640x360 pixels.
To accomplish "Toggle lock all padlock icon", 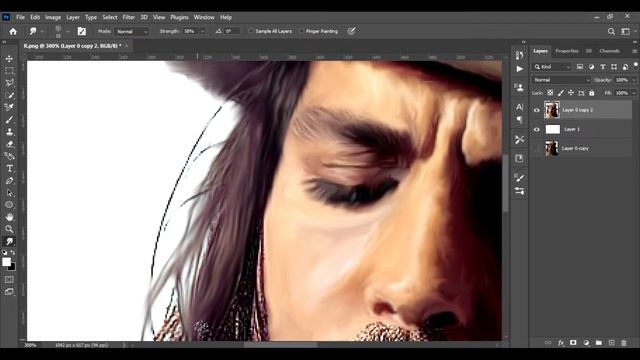I will click(x=592, y=93).
